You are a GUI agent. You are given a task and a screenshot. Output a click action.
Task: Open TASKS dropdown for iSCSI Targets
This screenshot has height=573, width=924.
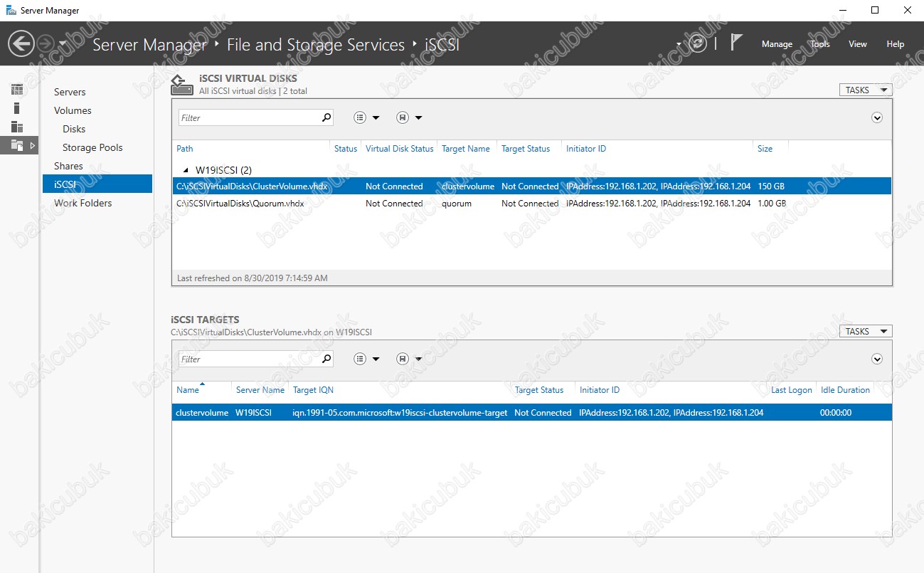[x=866, y=331]
